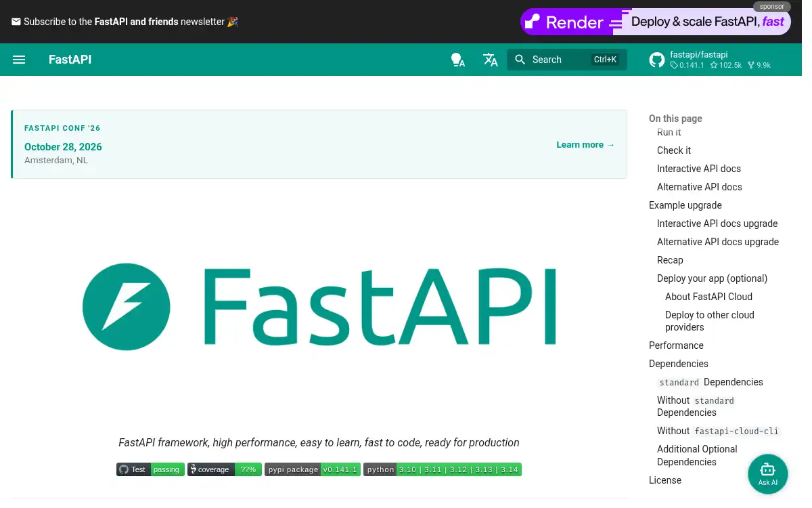Open the language selector icon
812x508 pixels.
click(491, 60)
